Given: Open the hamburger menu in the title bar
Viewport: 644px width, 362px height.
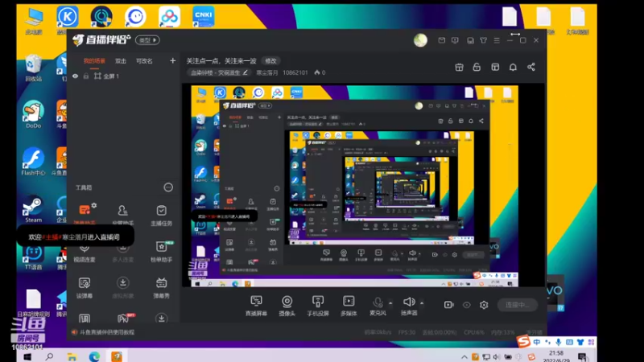Looking at the screenshot, I should (x=497, y=40).
